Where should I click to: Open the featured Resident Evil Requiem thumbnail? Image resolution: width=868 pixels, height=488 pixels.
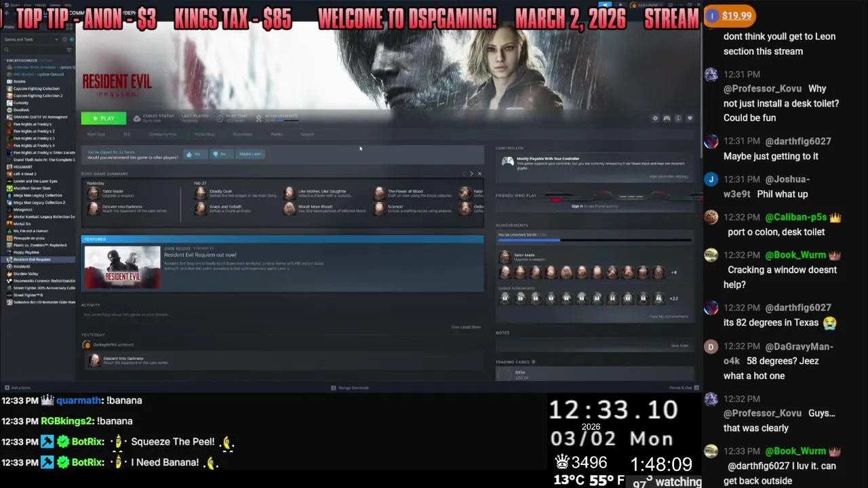pos(123,268)
